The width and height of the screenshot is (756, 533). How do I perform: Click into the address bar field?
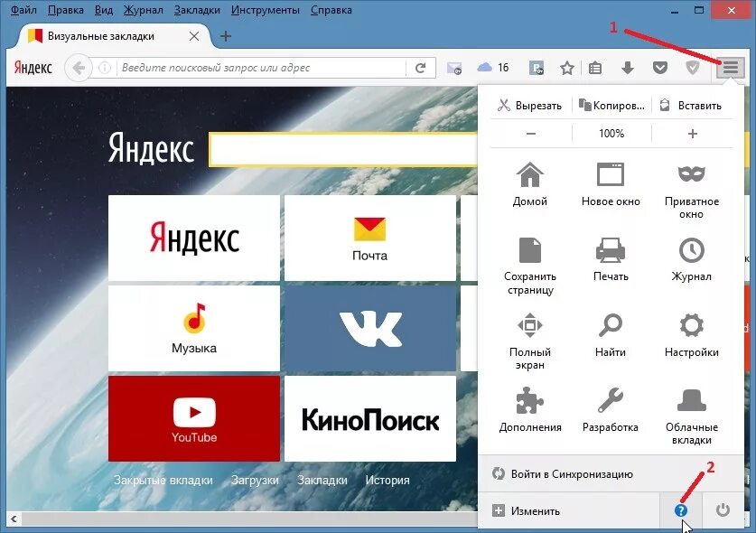pos(263,68)
